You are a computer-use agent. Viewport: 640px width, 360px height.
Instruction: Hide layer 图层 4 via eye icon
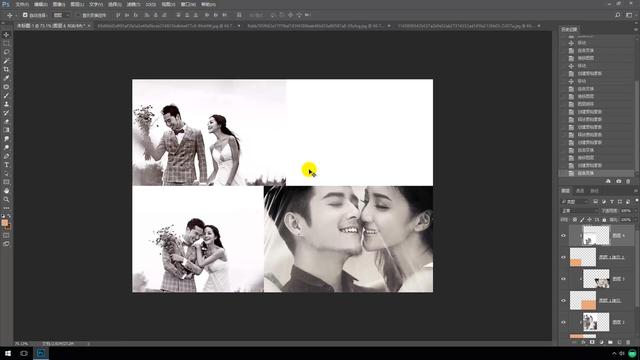[x=563, y=236]
